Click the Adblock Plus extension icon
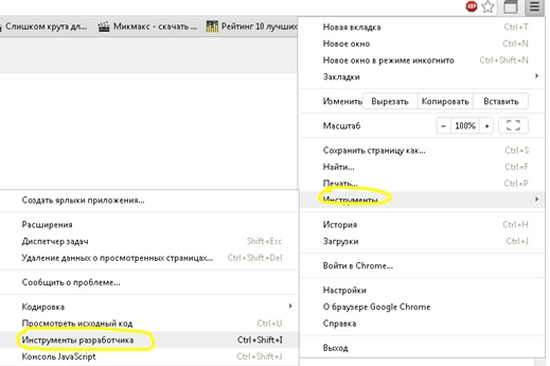Viewport: 550px width, 366px height. pyautogui.click(x=471, y=6)
